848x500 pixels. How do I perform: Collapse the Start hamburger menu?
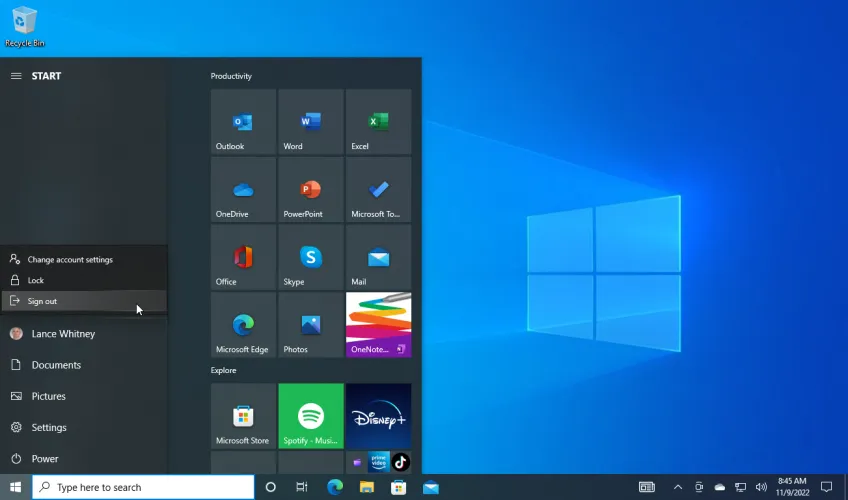(16, 76)
